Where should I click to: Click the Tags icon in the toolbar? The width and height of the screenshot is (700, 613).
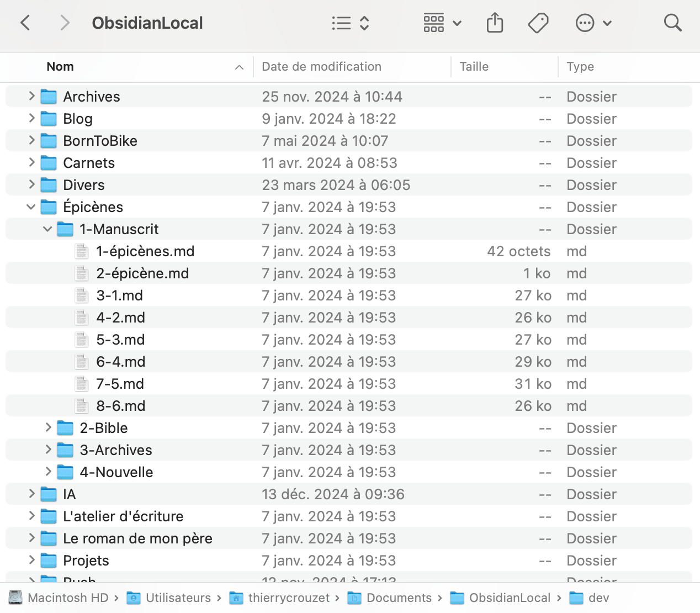pyautogui.click(x=538, y=23)
